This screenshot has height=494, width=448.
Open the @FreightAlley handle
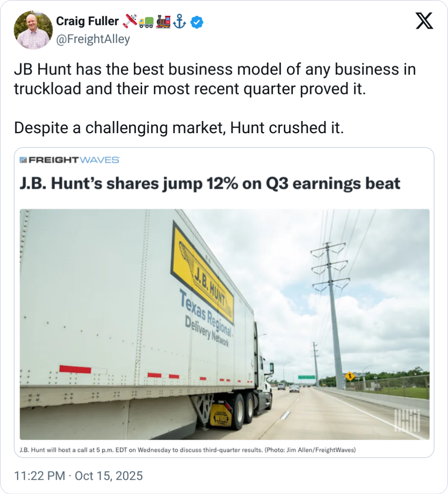pos(93,39)
